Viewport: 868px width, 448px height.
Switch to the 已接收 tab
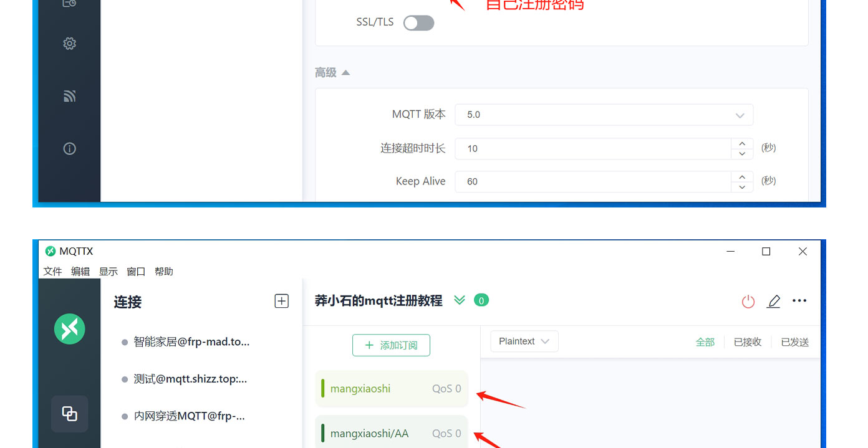[x=746, y=341]
